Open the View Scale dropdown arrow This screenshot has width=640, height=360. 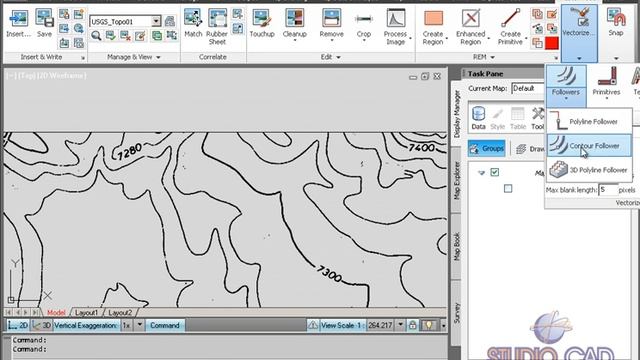click(x=400, y=325)
